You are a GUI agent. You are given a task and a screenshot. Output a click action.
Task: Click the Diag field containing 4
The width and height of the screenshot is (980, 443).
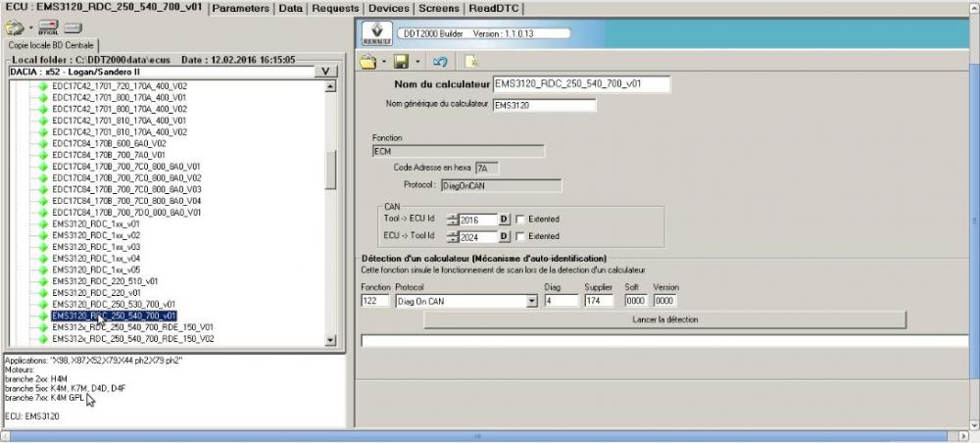click(x=562, y=301)
